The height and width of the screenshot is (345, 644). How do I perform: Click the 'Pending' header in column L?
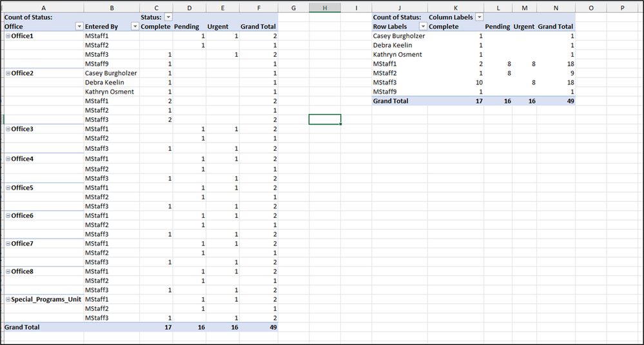coord(498,26)
